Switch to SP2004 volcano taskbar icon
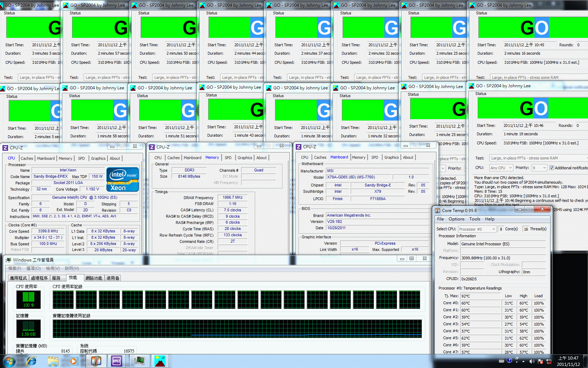 [160, 361]
